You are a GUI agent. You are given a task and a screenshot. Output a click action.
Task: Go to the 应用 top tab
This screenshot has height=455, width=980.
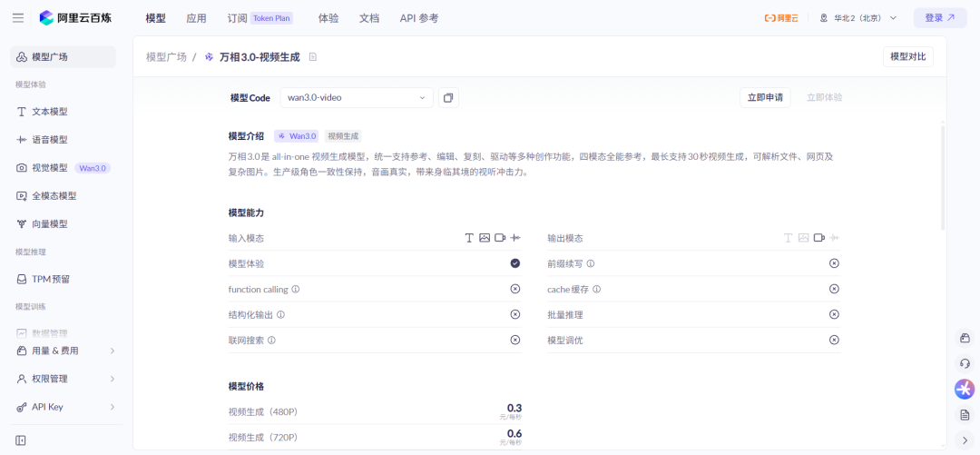[196, 18]
